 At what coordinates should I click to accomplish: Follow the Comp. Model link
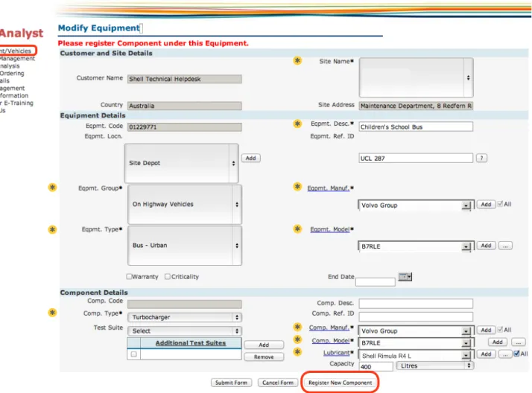(331, 340)
